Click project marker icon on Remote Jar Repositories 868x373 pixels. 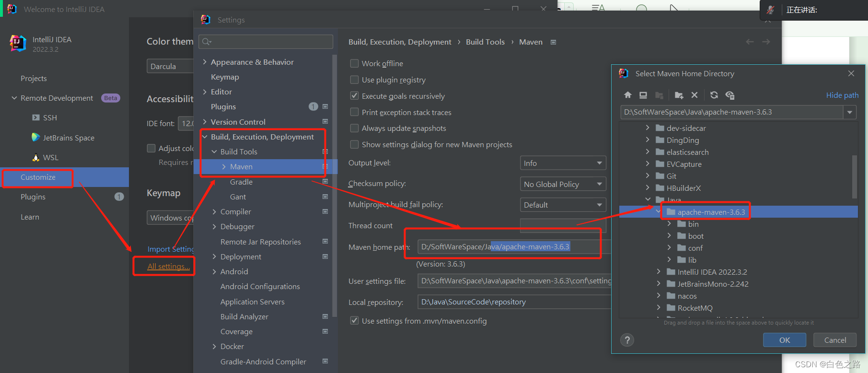click(x=325, y=241)
